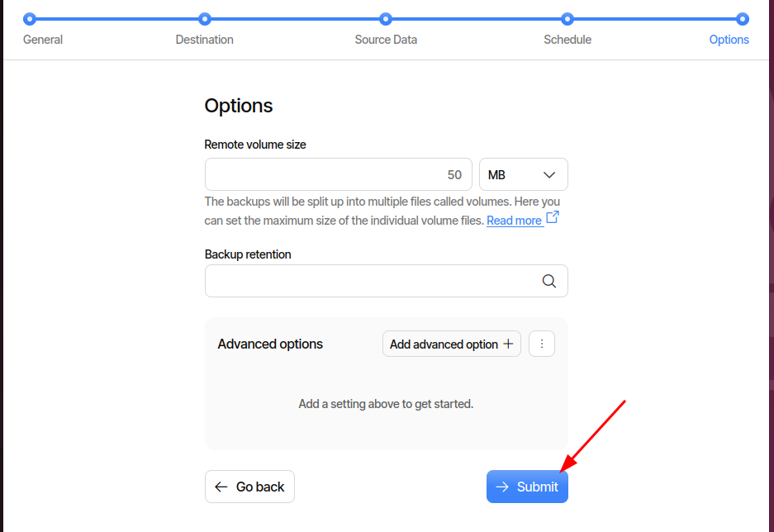Select the Schedule step label
The height and width of the screenshot is (532, 774).
[x=567, y=39]
